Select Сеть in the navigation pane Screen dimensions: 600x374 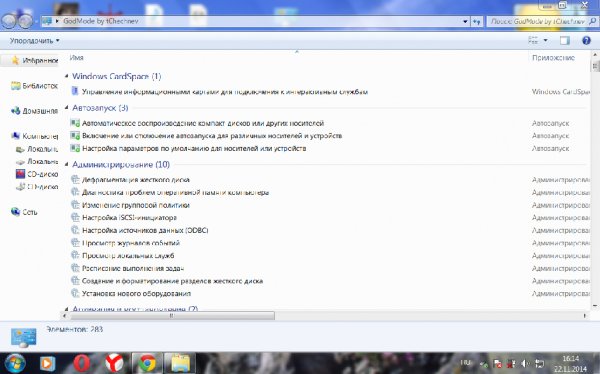click(x=24, y=212)
